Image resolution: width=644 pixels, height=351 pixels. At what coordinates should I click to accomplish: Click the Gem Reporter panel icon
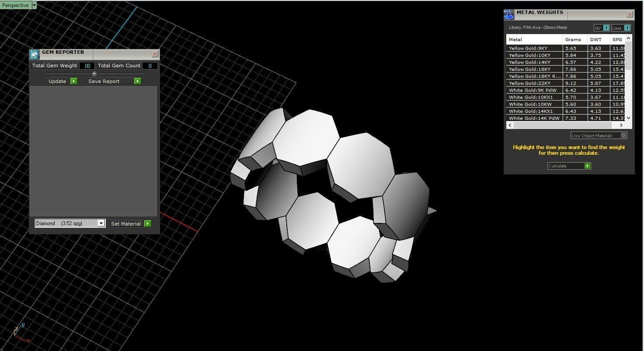coord(34,55)
